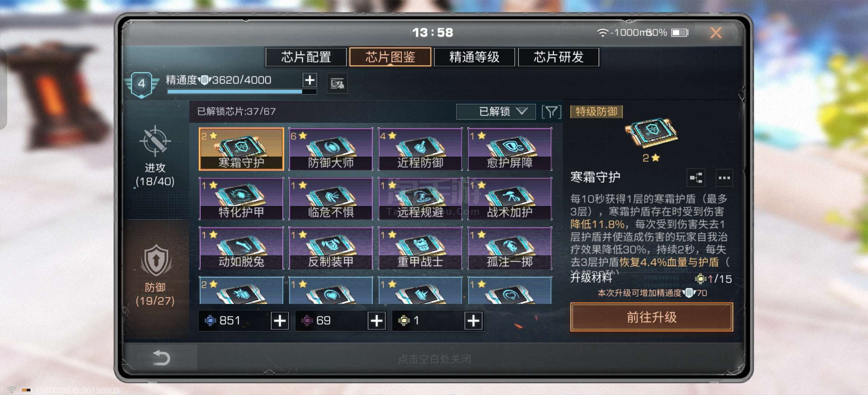
Task: Open the filter funnel icon
Action: (551, 112)
